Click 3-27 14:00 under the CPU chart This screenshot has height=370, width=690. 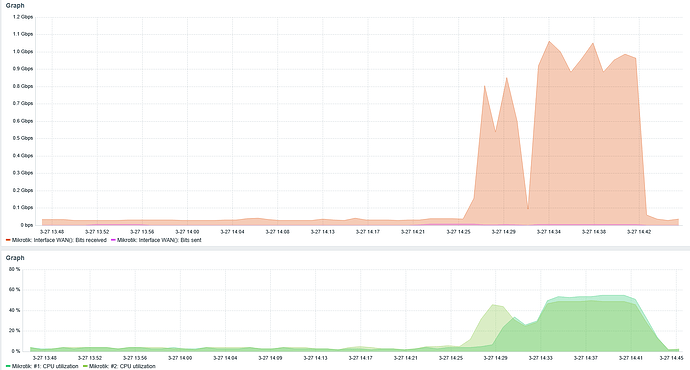pos(180,358)
